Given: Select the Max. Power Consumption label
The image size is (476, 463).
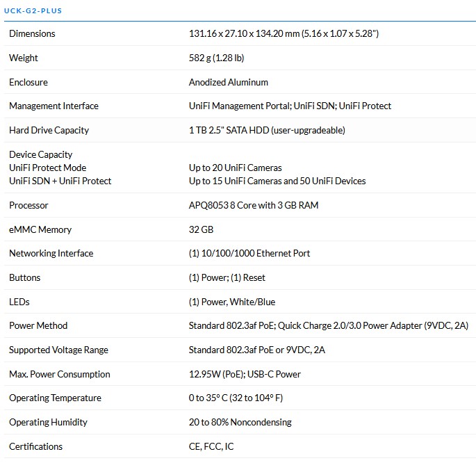Looking at the screenshot, I should (x=60, y=374).
